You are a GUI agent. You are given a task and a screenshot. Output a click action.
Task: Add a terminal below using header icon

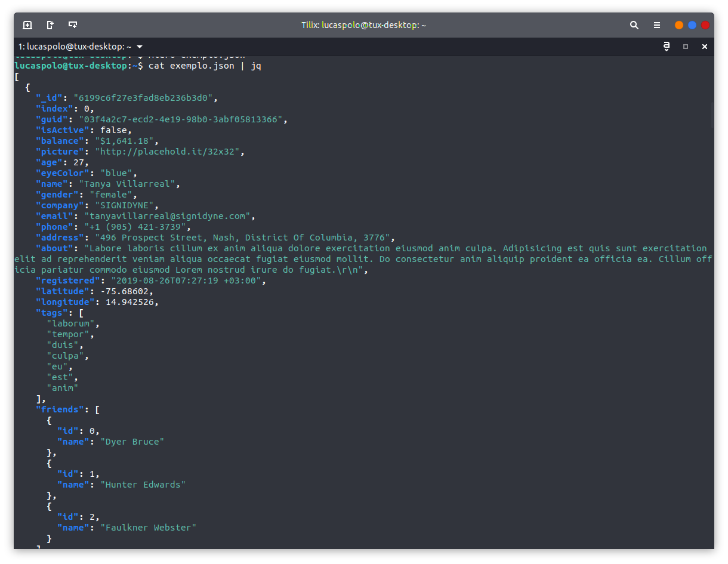73,25
